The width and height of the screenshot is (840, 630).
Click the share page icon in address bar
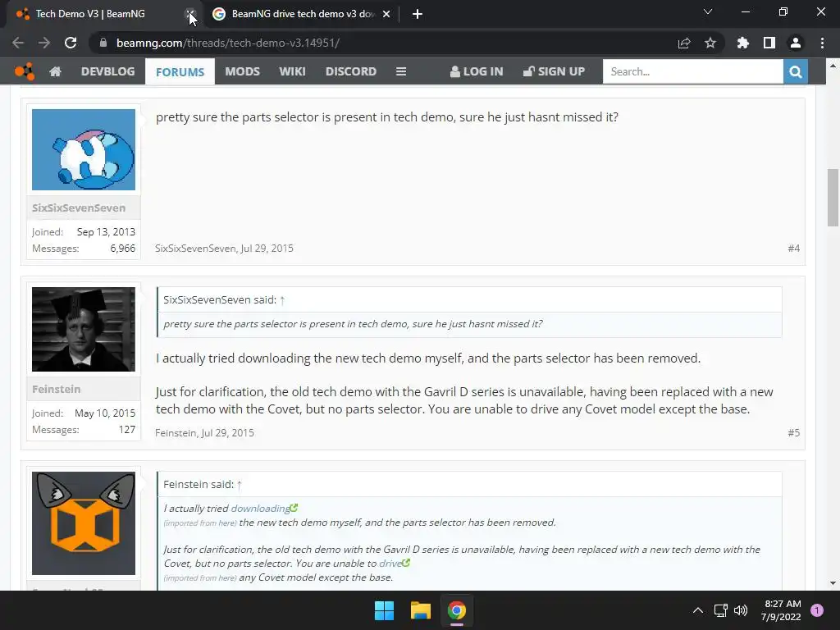click(x=684, y=43)
